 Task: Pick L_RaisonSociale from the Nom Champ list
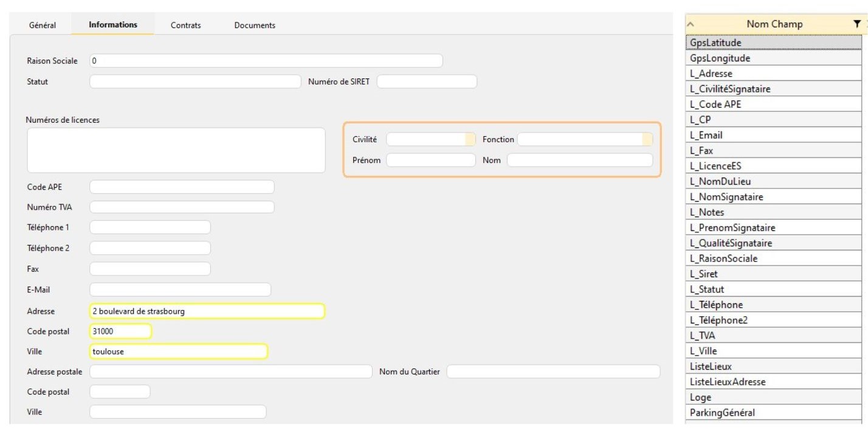(x=772, y=258)
